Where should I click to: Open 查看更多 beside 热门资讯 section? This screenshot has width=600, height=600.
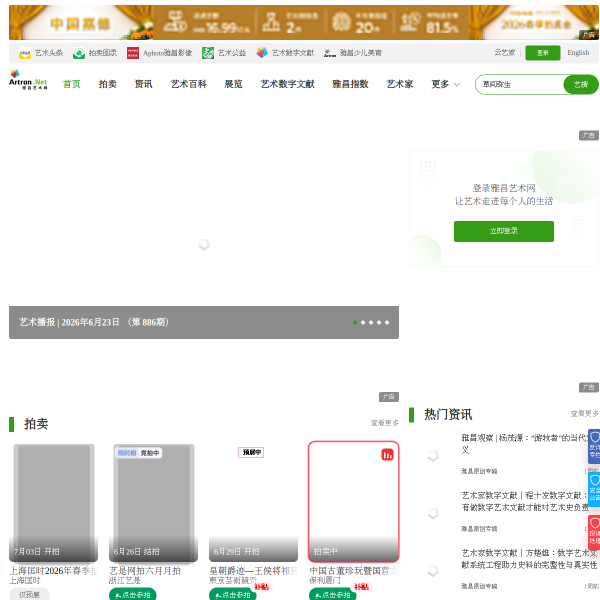[585, 414]
